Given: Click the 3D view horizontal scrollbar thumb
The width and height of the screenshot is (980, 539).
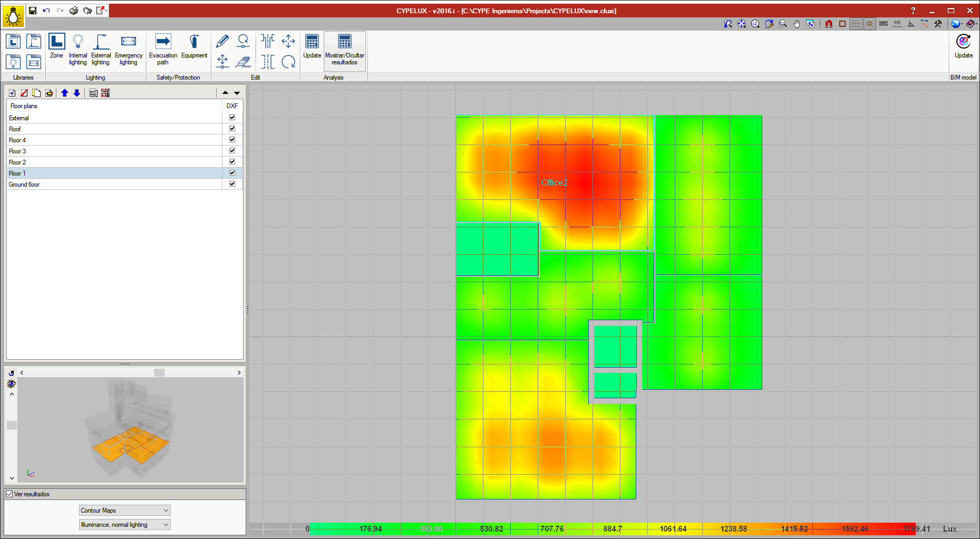Looking at the screenshot, I should coord(159,372).
